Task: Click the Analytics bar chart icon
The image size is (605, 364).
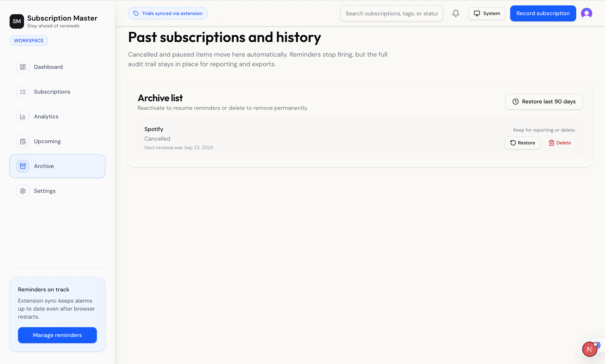Action: [23, 117]
